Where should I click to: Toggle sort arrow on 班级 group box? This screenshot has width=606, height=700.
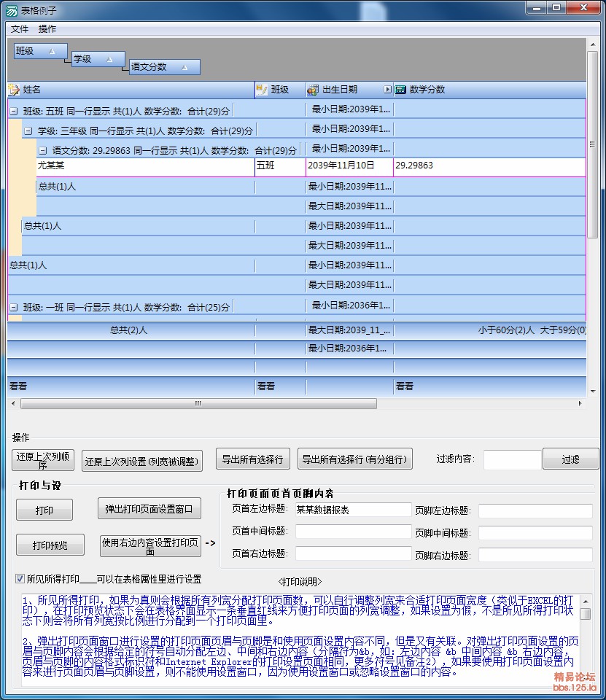point(52,51)
